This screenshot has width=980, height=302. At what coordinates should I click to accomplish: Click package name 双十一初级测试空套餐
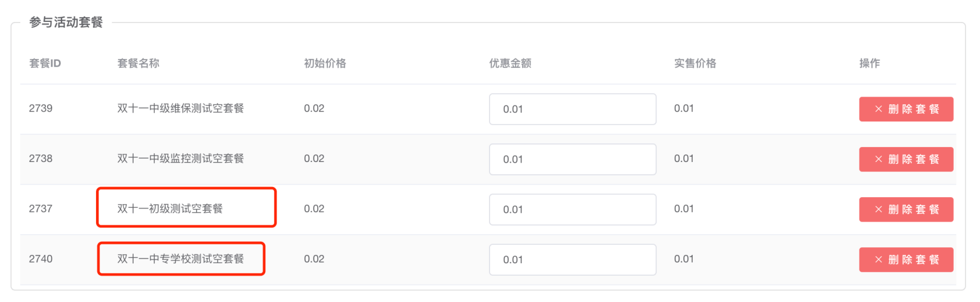170,208
